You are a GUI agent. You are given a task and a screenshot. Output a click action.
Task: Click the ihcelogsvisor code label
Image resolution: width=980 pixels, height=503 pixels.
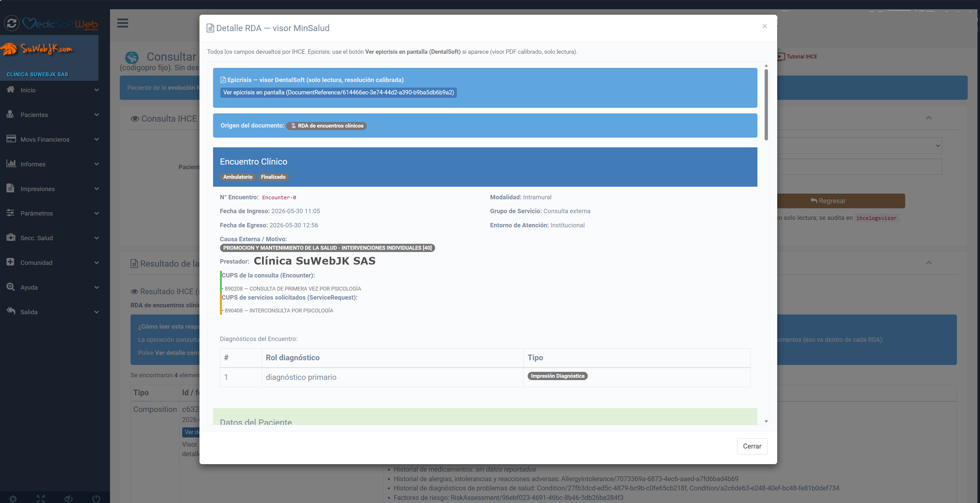[x=876, y=218]
